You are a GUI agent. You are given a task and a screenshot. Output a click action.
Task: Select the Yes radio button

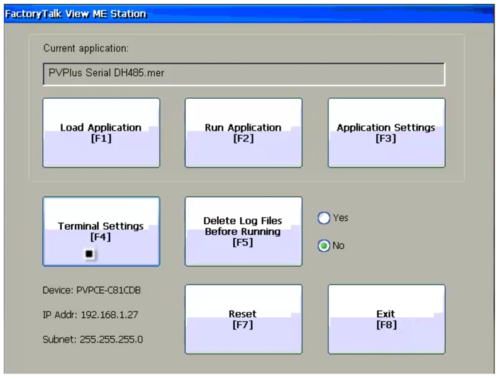[324, 218]
